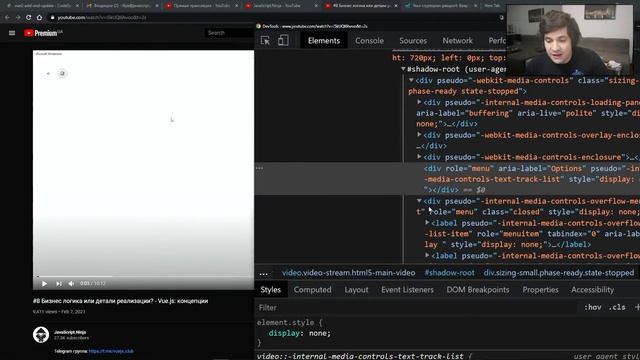Switch to the Computed tab
Screen dimensions: 640x360
coord(312,290)
